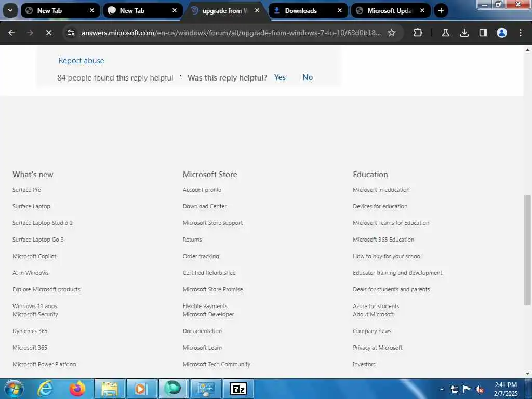Open Microsoft in education link
532x399 pixels.
[381, 190]
